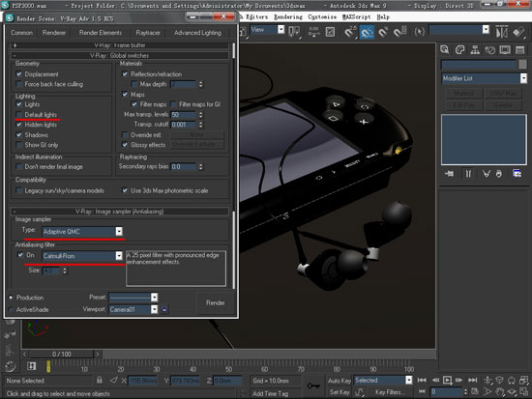Switch to the Renderer tab
The image size is (532, 399).
pyautogui.click(x=54, y=33)
